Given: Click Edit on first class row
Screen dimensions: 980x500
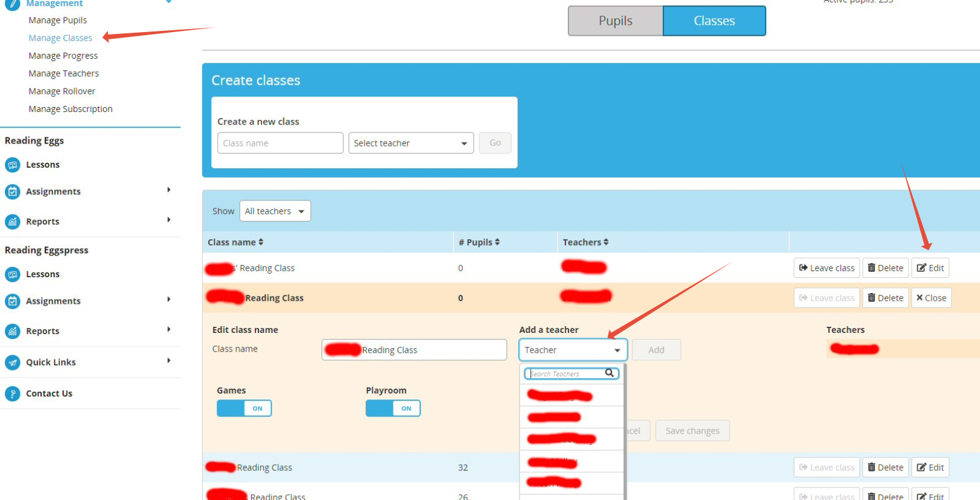Looking at the screenshot, I should click(930, 268).
